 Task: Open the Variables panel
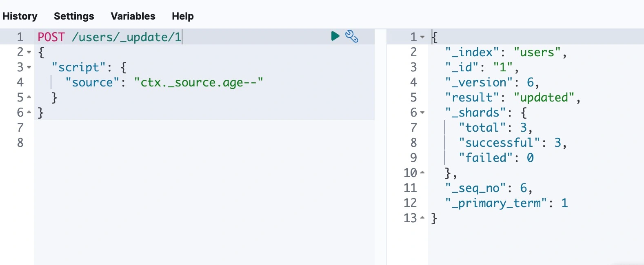pos(133,16)
